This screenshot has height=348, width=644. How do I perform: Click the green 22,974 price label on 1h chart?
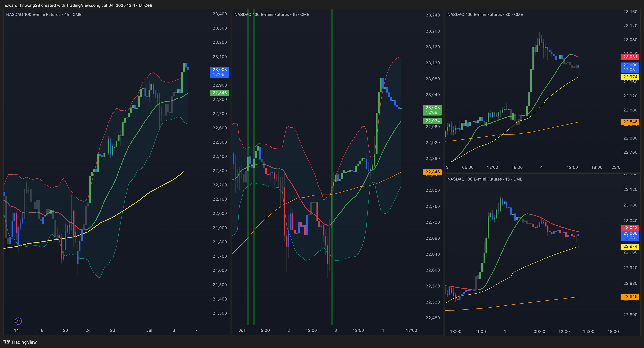(x=432, y=121)
